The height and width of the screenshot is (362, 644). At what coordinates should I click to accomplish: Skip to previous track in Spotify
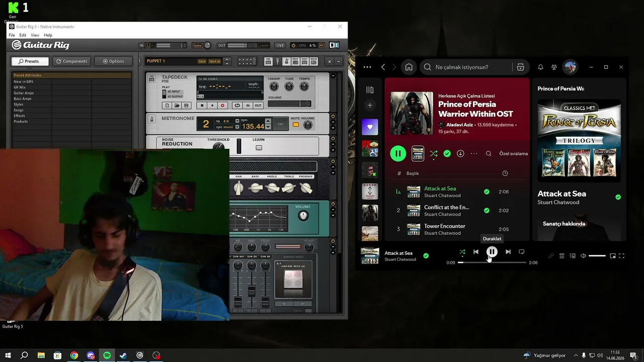coord(476,252)
